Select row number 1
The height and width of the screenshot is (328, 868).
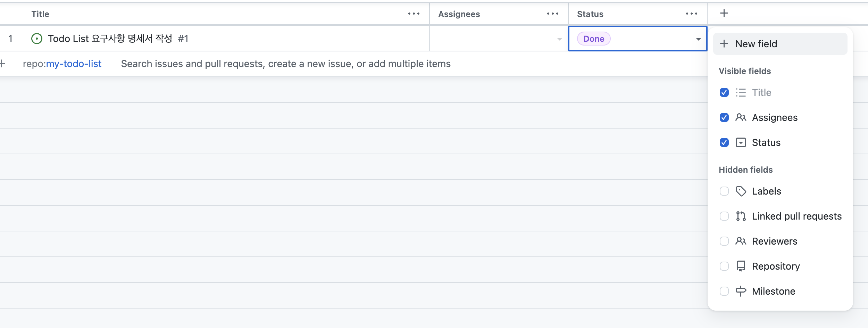pyautogui.click(x=10, y=39)
